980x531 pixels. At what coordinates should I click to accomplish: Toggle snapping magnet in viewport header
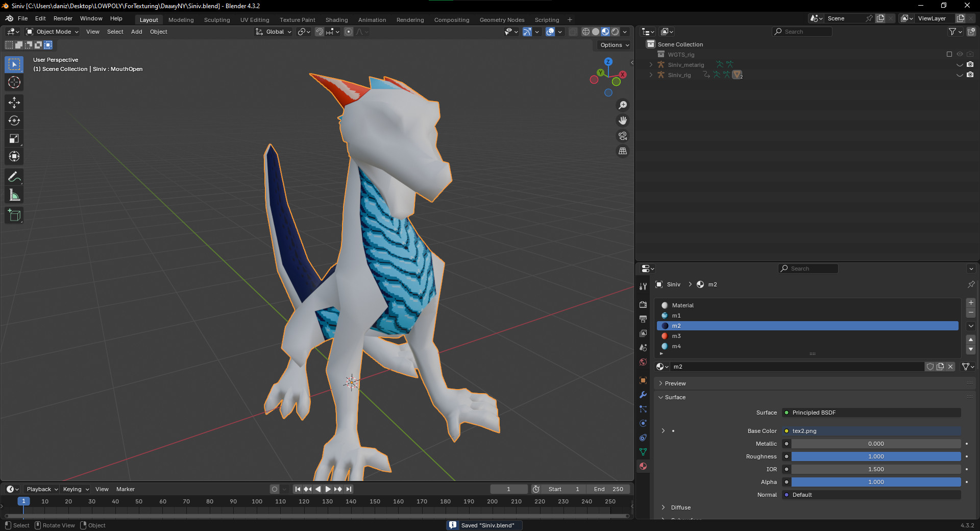320,32
